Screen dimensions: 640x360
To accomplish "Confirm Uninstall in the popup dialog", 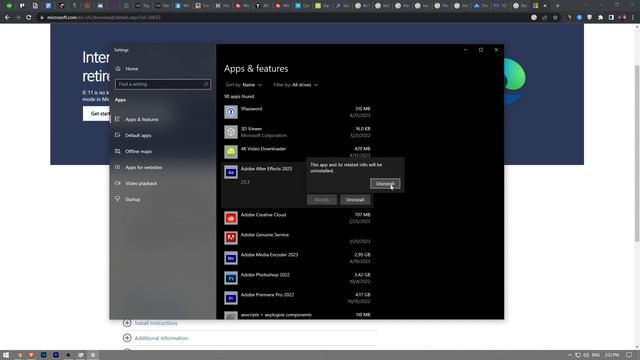I will pos(385,184).
